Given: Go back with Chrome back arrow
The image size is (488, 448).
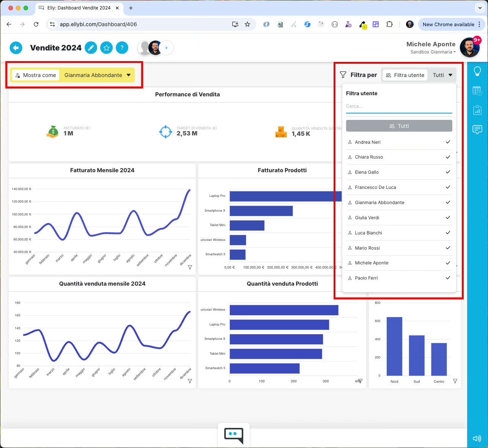Looking at the screenshot, I should (9, 24).
